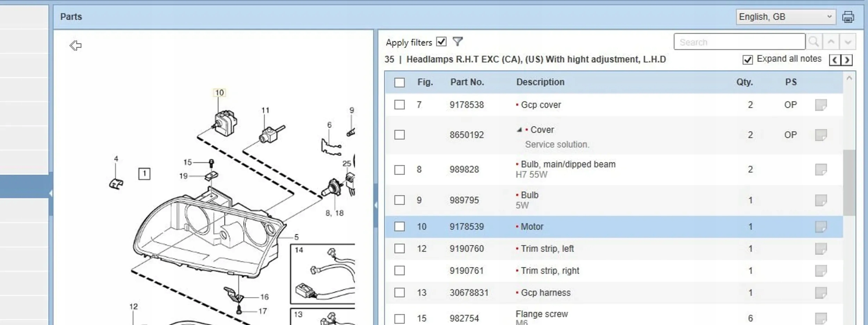Open note icon for Bulb main/dipped beam row

pos(821,170)
